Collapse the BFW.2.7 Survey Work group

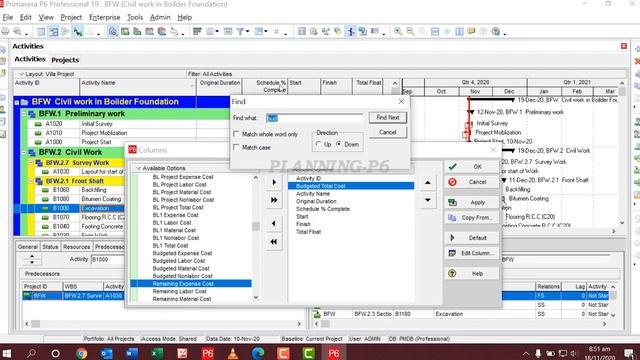click(31, 162)
